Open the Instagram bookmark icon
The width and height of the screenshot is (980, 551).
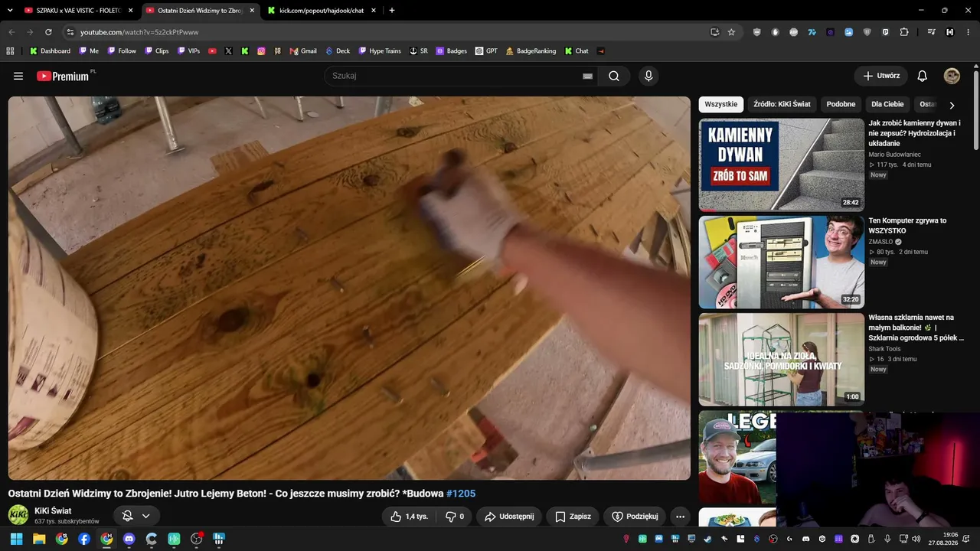(261, 51)
